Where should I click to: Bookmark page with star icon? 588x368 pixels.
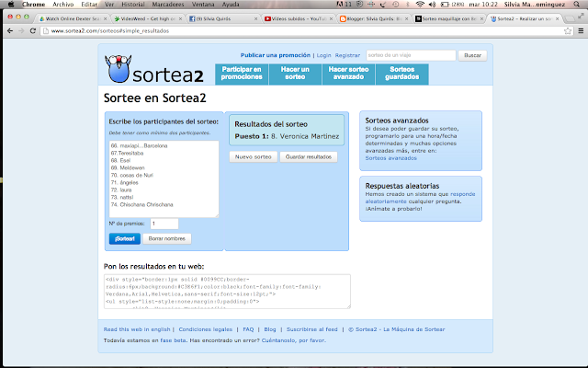click(x=568, y=30)
